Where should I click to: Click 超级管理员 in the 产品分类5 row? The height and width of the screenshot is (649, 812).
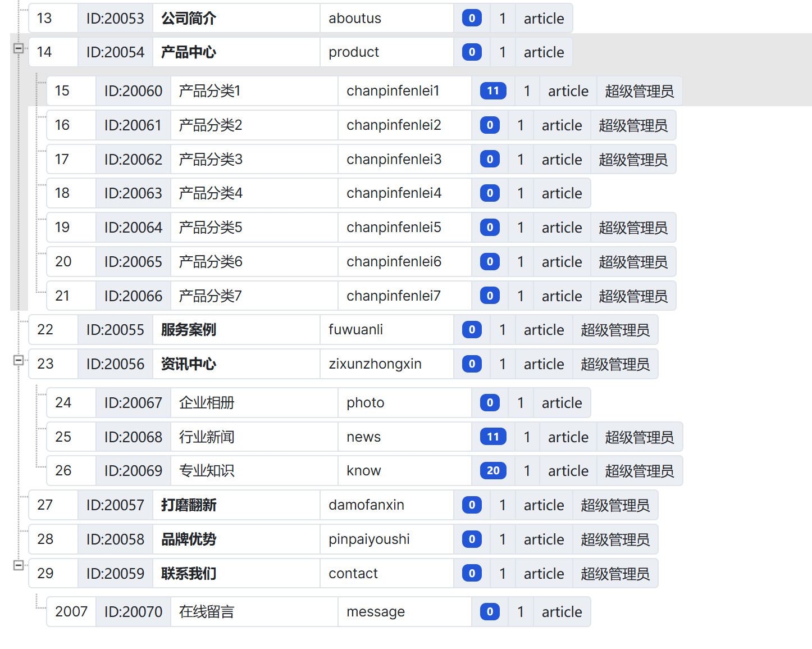click(x=633, y=228)
